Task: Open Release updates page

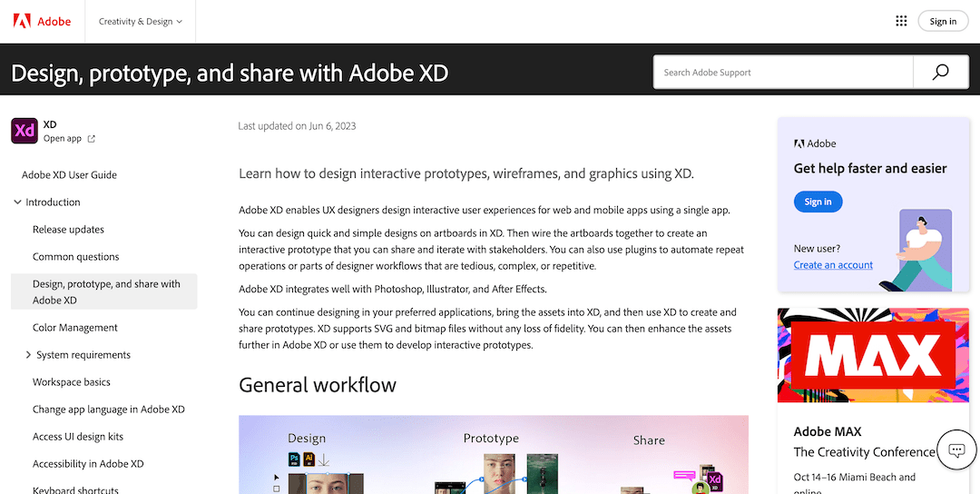Action: [68, 230]
